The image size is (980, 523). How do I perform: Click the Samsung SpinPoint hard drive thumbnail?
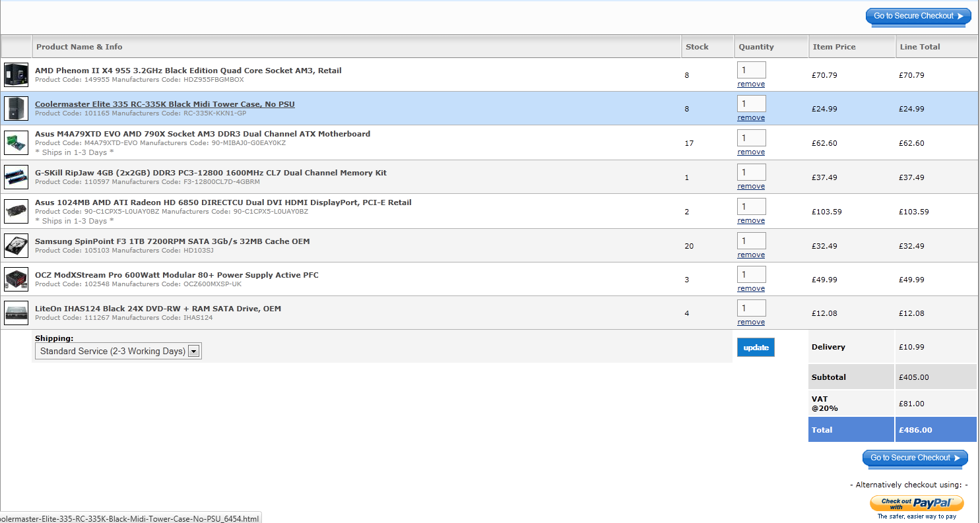coord(16,245)
